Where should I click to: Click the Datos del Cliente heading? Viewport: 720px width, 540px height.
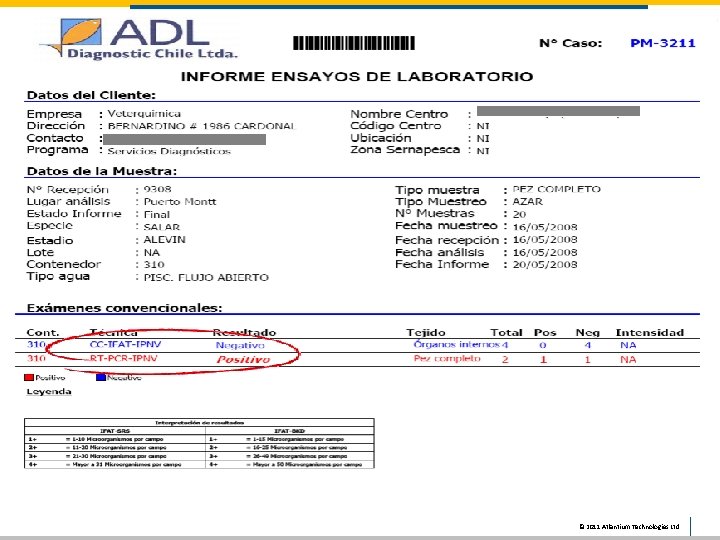91,95
